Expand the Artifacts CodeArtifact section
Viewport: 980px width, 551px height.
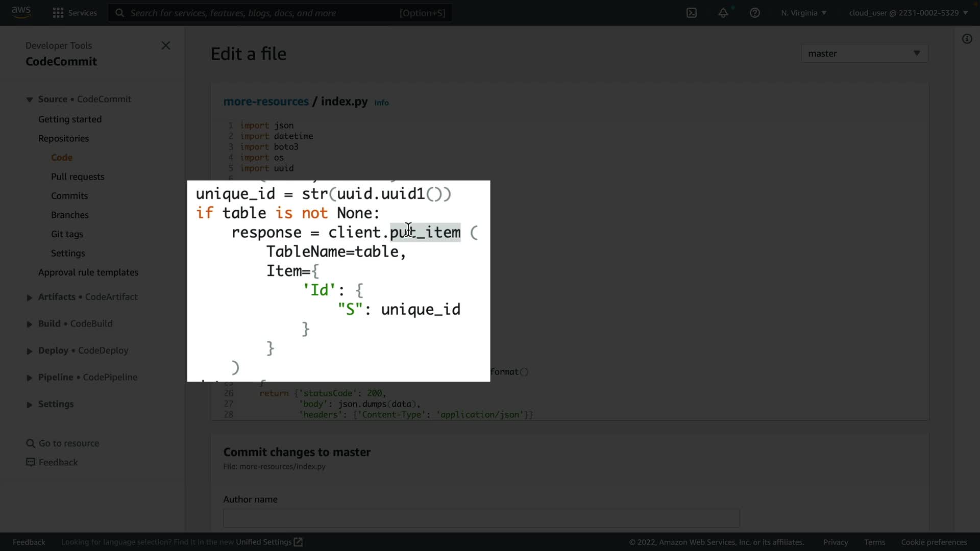(x=29, y=297)
